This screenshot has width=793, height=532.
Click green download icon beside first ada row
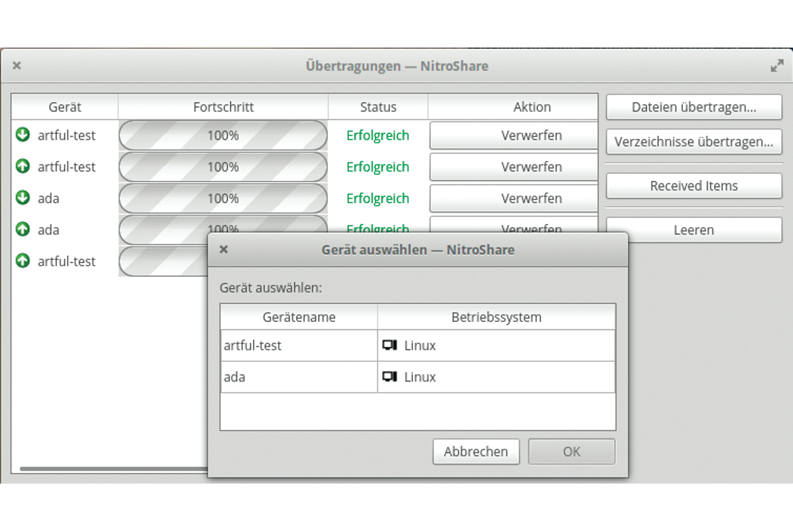tap(23, 198)
